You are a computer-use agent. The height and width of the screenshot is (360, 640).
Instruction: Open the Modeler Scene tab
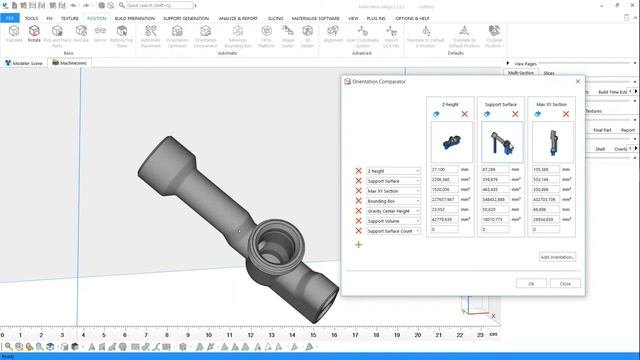click(24, 63)
